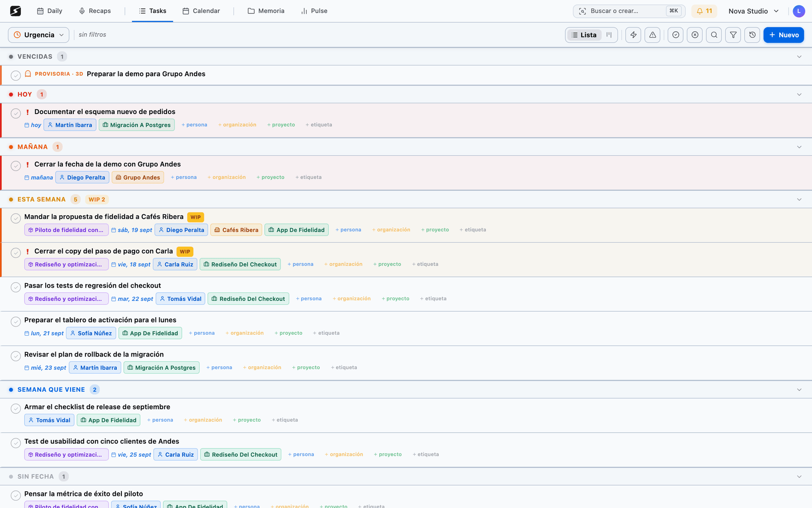812x508 pixels.
Task: Click the sáb, 19 sept date chip
Action: [x=131, y=230]
